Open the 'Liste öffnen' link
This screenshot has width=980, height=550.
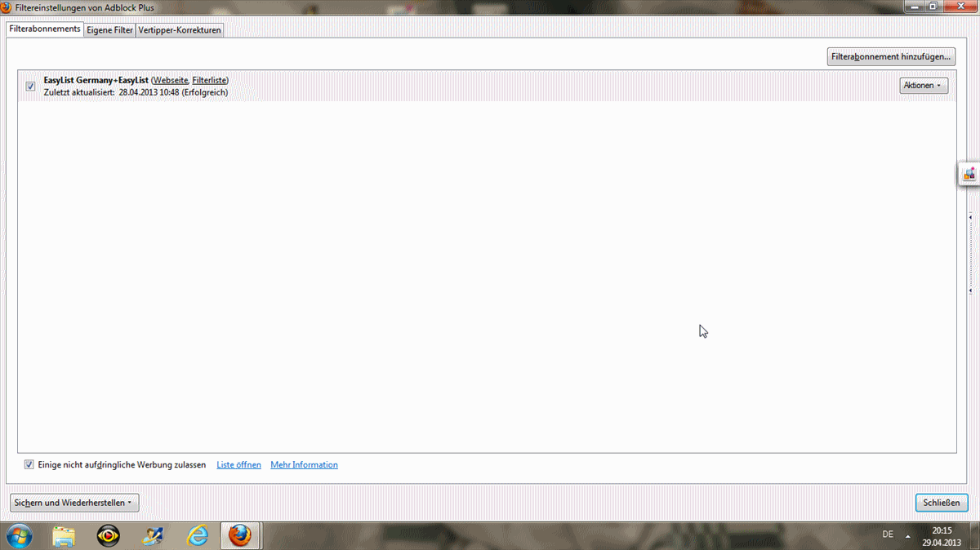[238, 465]
